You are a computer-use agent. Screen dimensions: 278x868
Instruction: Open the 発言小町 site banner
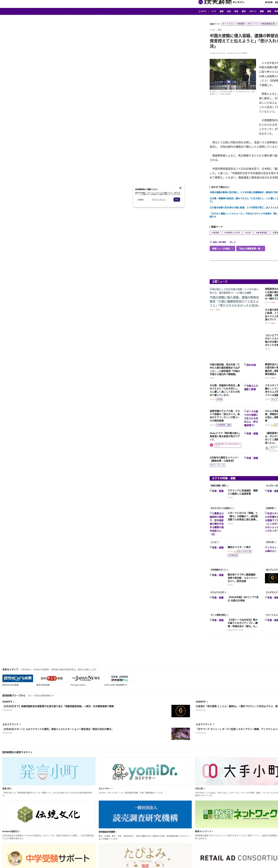click(49, 771)
